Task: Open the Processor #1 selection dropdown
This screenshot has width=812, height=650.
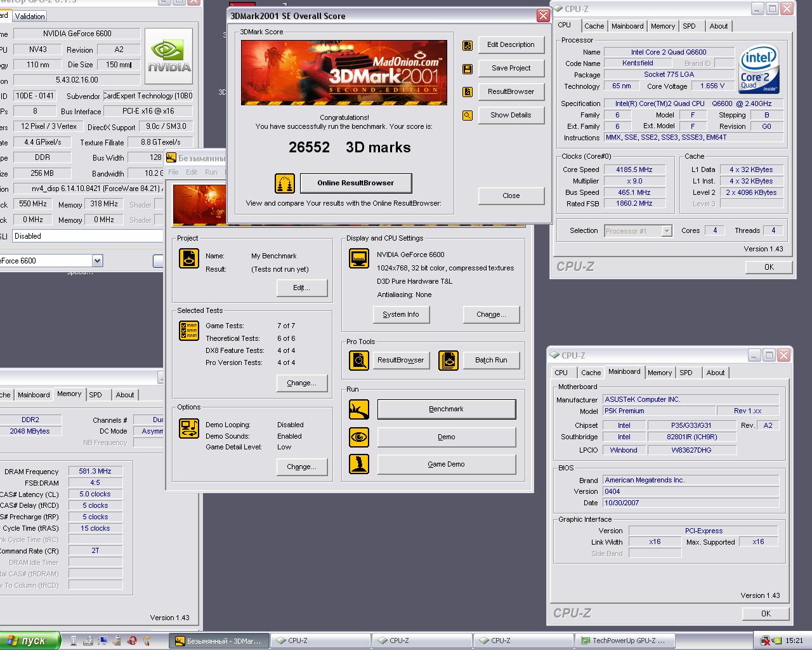Action: 666,231
